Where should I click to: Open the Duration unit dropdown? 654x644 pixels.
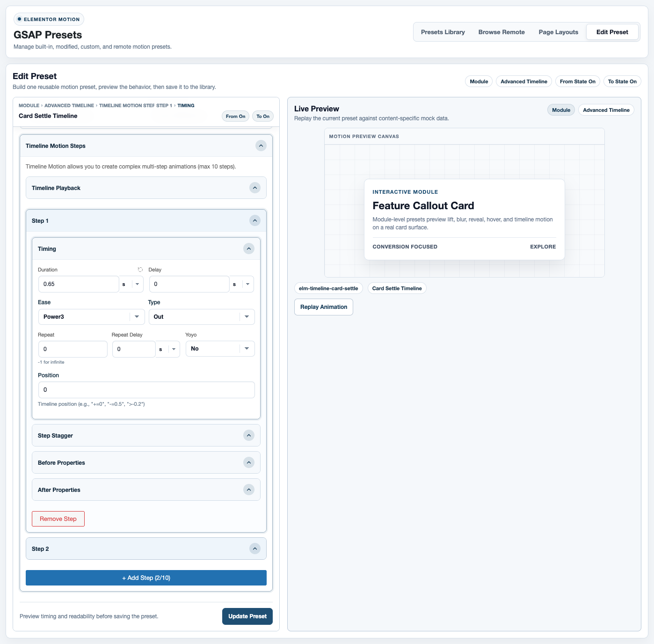[131, 284]
